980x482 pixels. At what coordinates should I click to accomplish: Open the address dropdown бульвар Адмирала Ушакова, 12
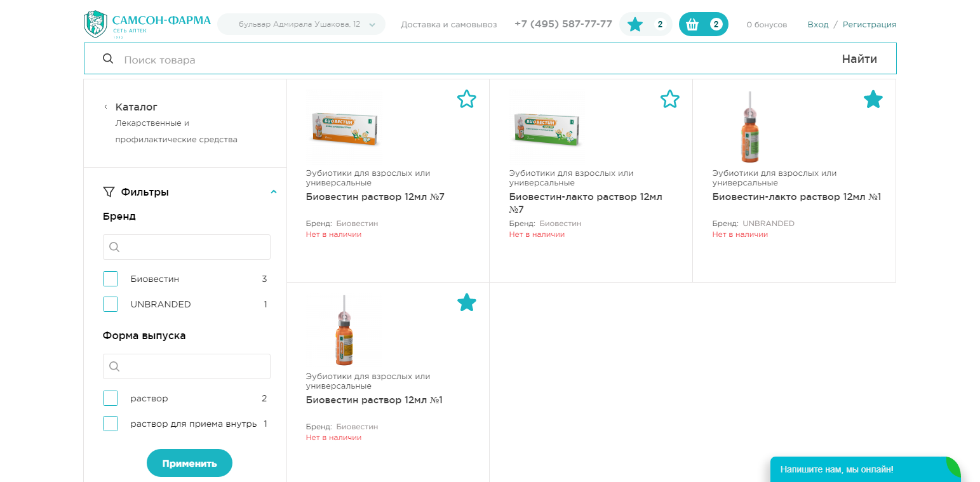[x=302, y=24]
